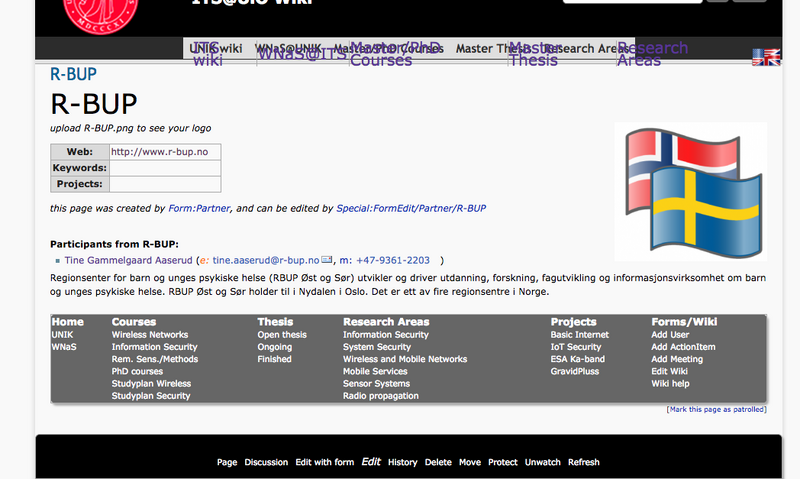Open Special:FormEdit/Partner/R-BUP link
This screenshot has width=800, height=479.
(x=411, y=208)
